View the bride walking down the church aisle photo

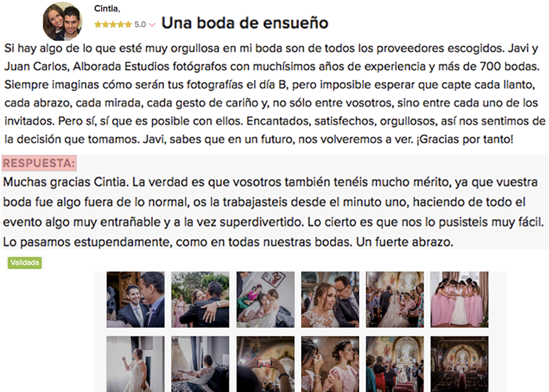click(395, 299)
